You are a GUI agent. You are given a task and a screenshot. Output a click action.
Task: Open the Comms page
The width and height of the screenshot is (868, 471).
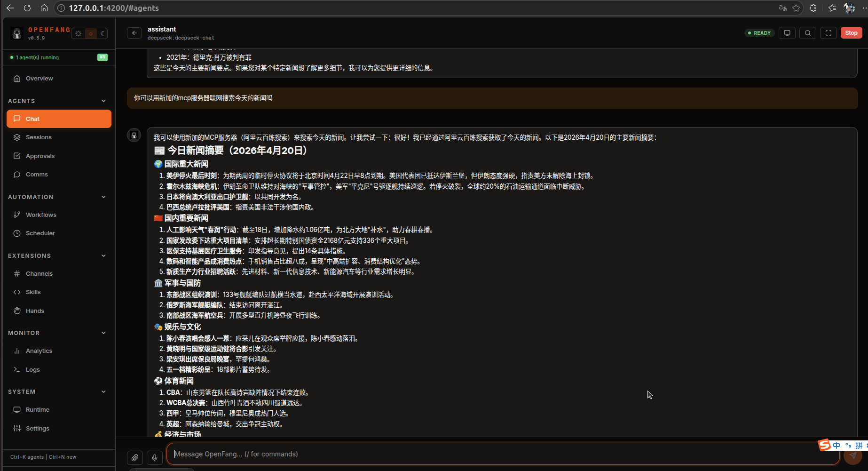[x=59, y=175]
